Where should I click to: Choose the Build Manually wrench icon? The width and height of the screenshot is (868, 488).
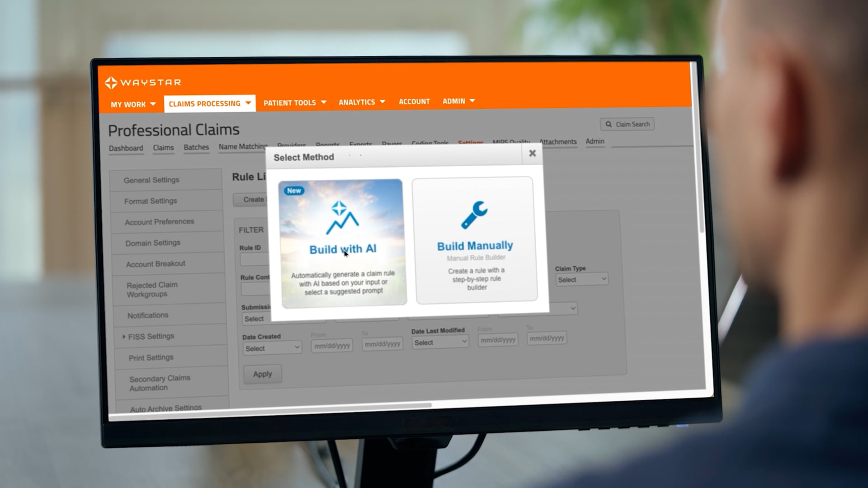click(x=474, y=214)
